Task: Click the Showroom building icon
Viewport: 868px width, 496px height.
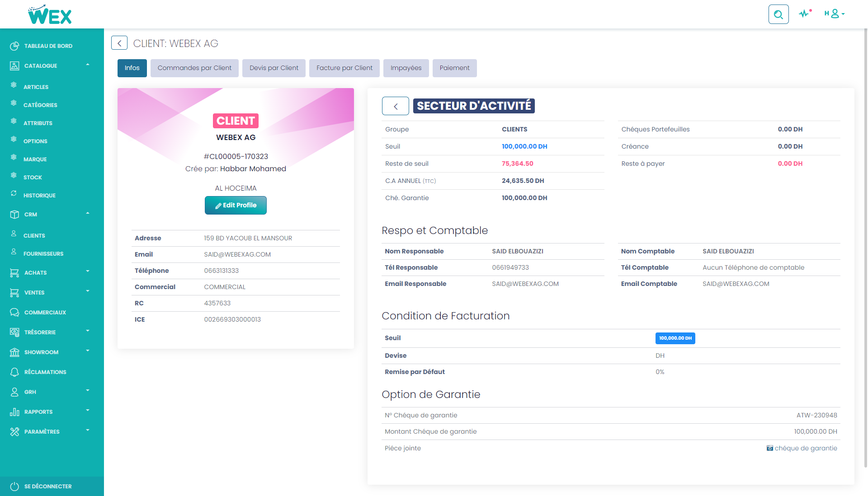Action: pyautogui.click(x=14, y=352)
